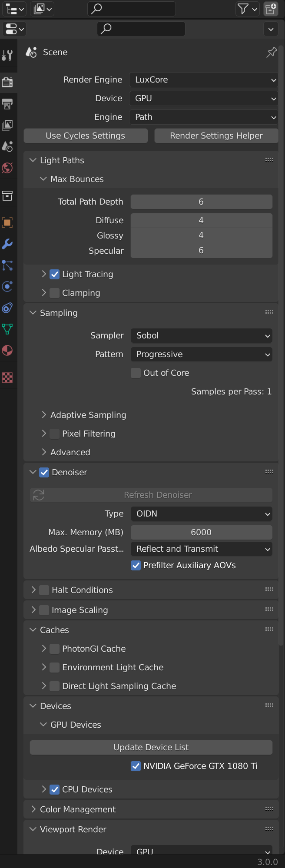Open the Output properties tab icon
Screen dimensions: 285x868
7,104
